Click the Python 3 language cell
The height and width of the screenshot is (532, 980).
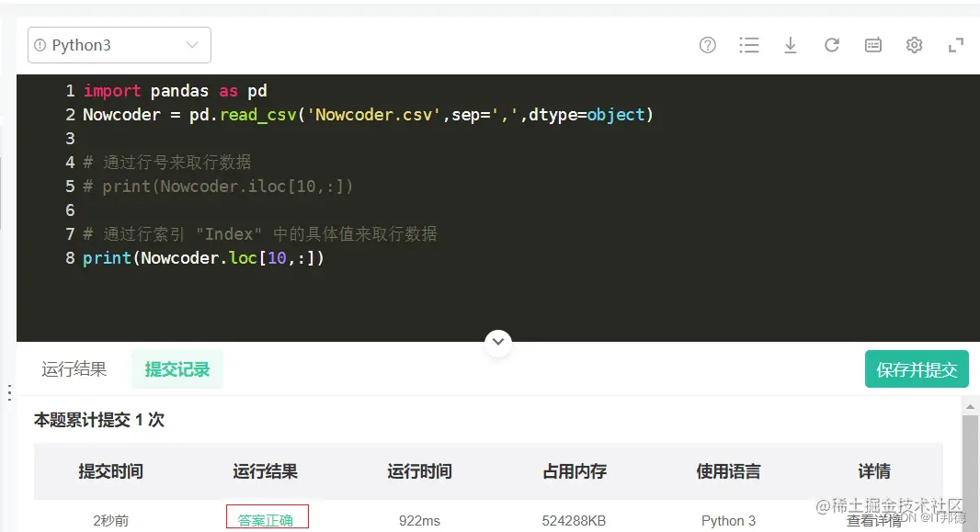tap(728, 521)
